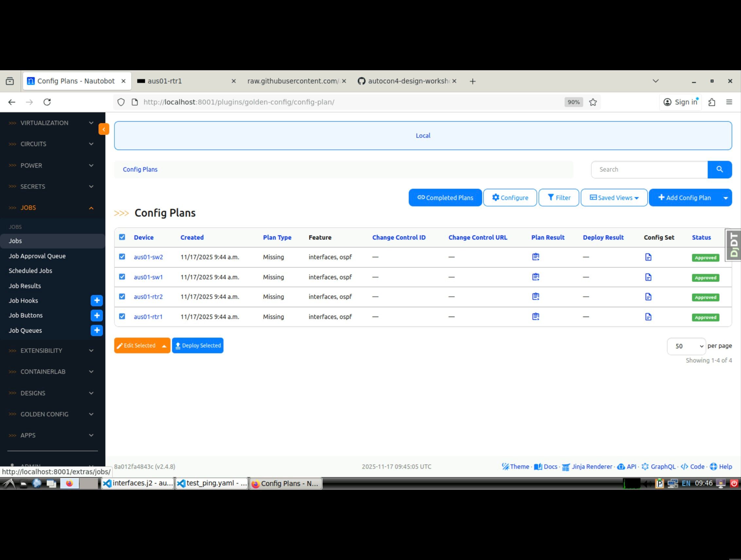
Task: Click into the Search input field
Action: (649, 169)
